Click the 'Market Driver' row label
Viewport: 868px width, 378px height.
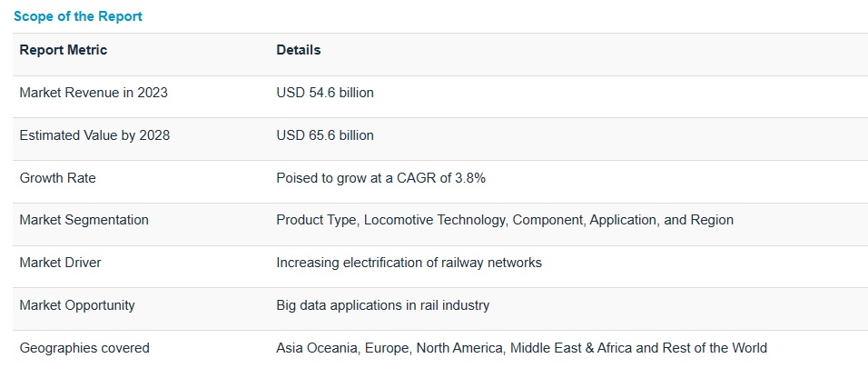[60, 263]
